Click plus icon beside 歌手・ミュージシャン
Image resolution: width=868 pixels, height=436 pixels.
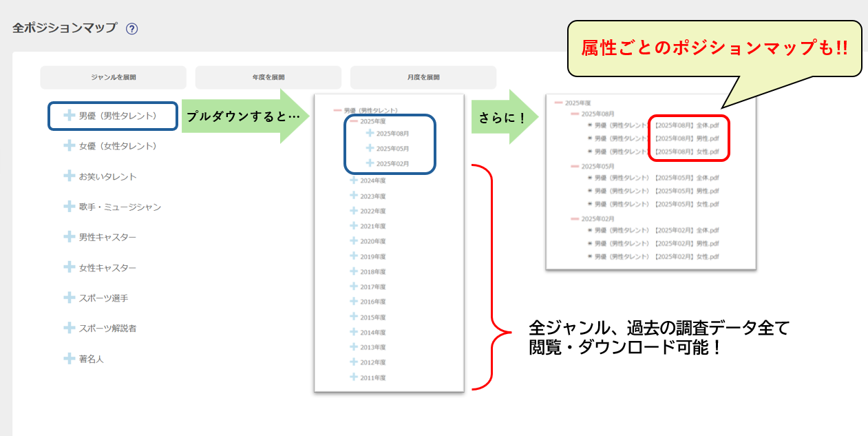[69, 207]
